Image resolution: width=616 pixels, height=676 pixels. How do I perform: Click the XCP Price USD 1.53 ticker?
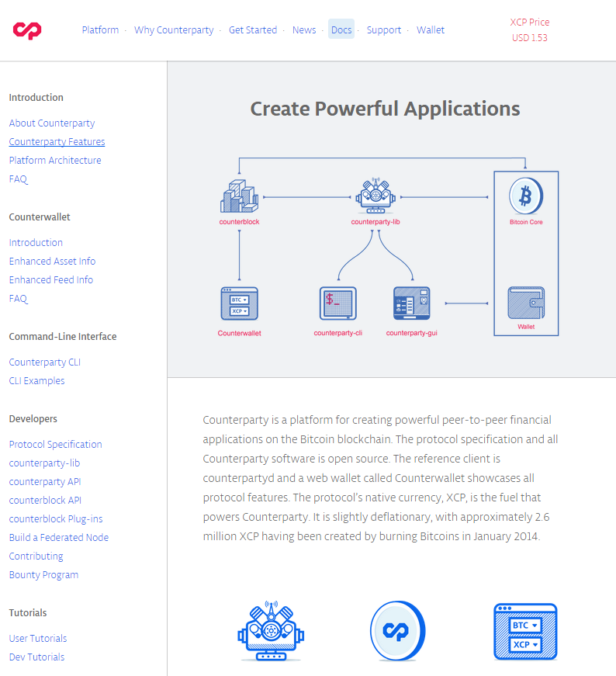[x=529, y=30]
